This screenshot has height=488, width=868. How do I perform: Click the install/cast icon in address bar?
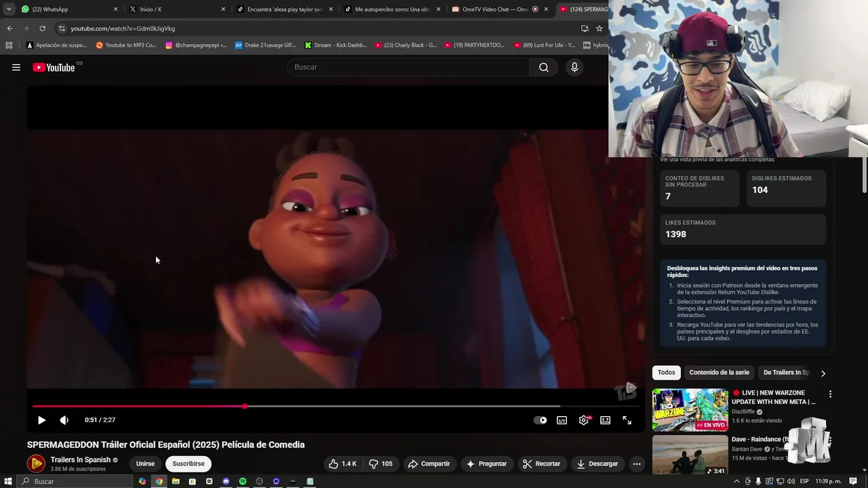(585, 28)
